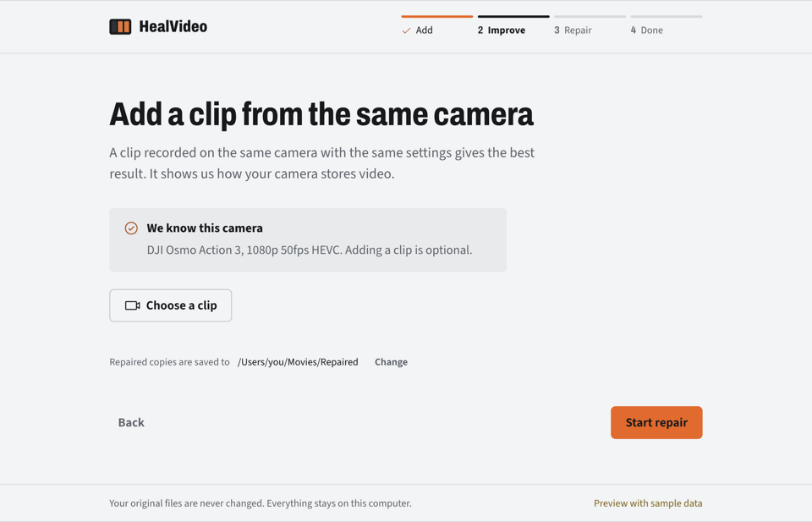This screenshot has width=812, height=522.
Task: Open step 3 Repair
Action: point(590,26)
